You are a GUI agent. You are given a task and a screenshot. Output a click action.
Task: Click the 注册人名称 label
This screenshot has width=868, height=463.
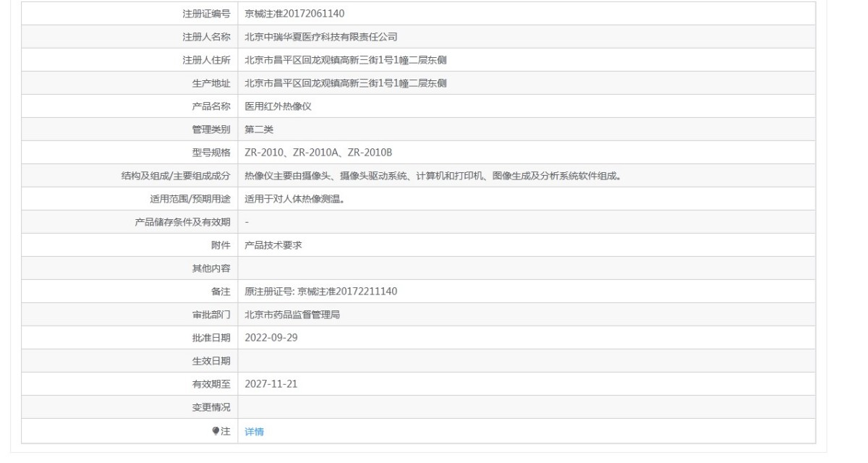(206, 37)
